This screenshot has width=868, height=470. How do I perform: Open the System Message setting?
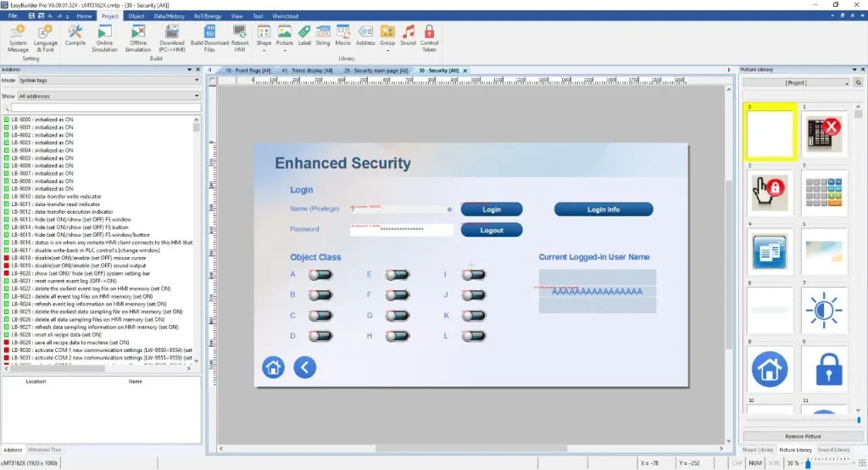(18, 38)
